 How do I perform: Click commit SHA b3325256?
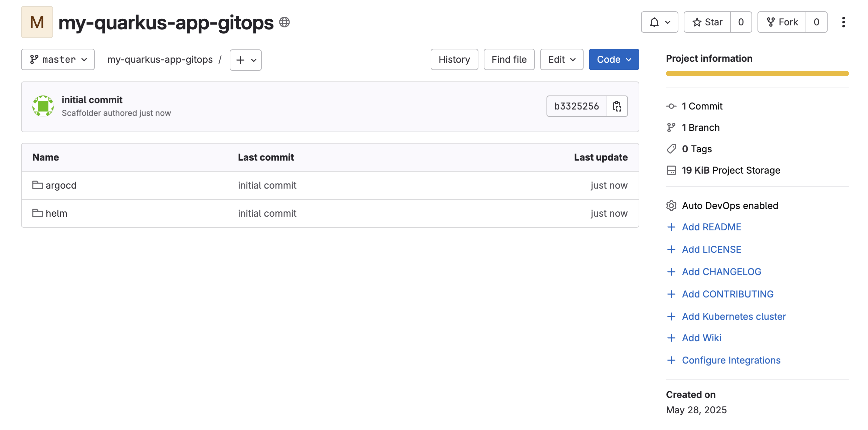pyautogui.click(x=577, y=106)
